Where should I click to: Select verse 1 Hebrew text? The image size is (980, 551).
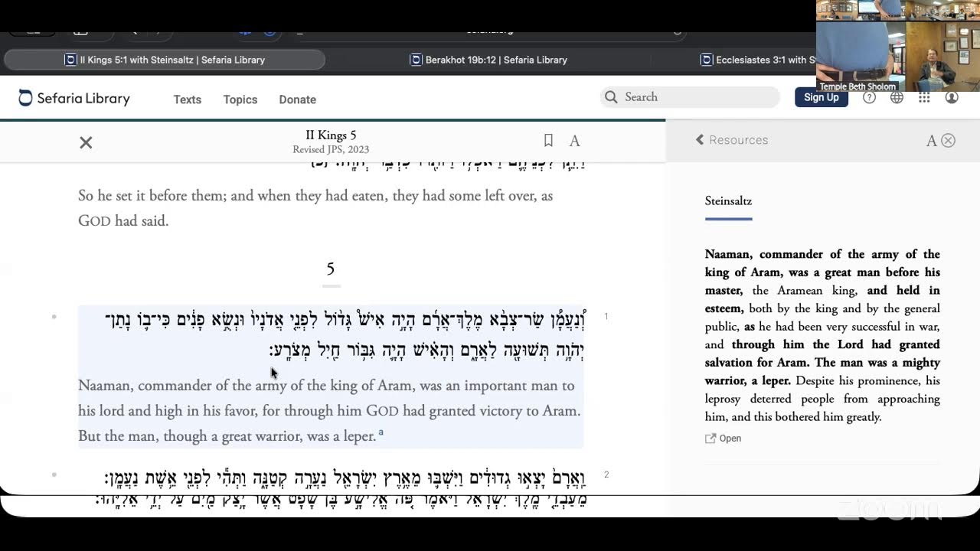pos(345,334)
